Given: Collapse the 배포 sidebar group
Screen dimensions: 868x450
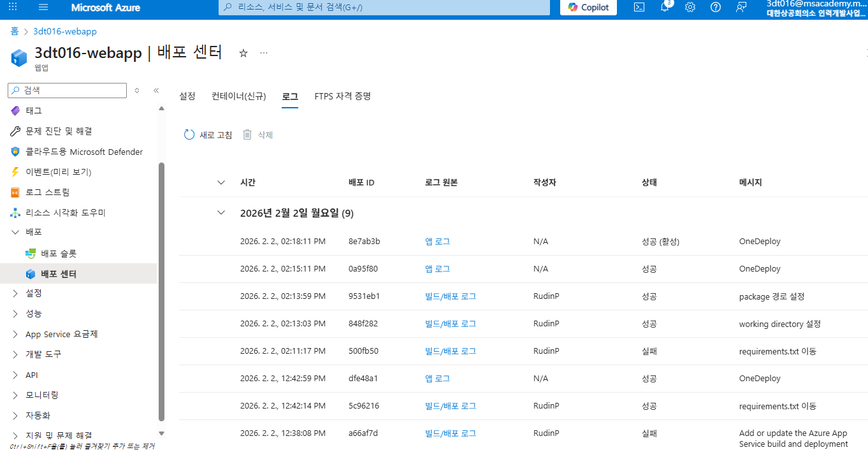Looking at the screenshot, I should pos(15,233).
